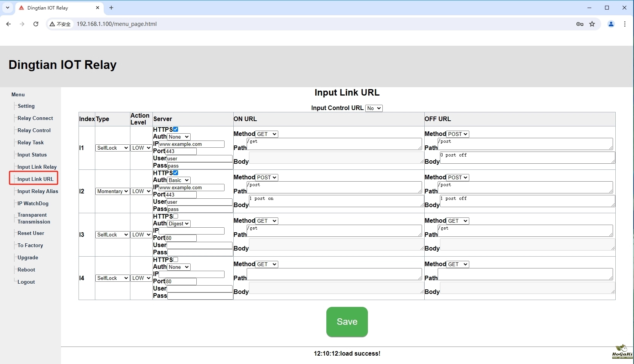Click the browser reload icon
The height and width of the screenshot is (364, 634).
[x=36, y=24]
